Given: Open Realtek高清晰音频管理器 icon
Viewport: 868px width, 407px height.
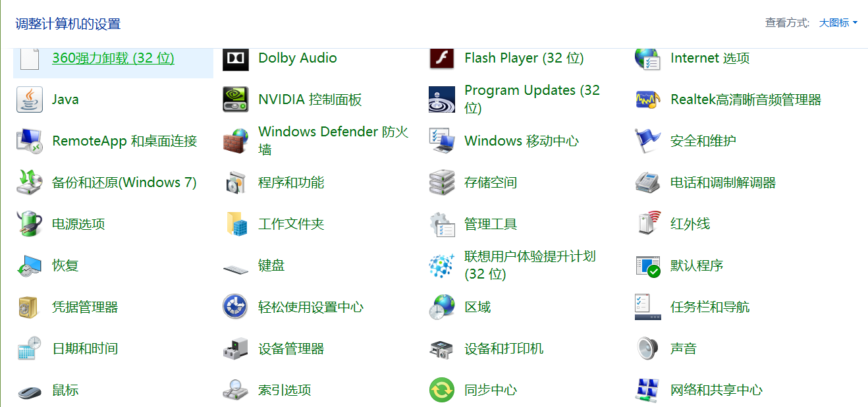Looking at the screenshot, I should (x=647, y=100).
